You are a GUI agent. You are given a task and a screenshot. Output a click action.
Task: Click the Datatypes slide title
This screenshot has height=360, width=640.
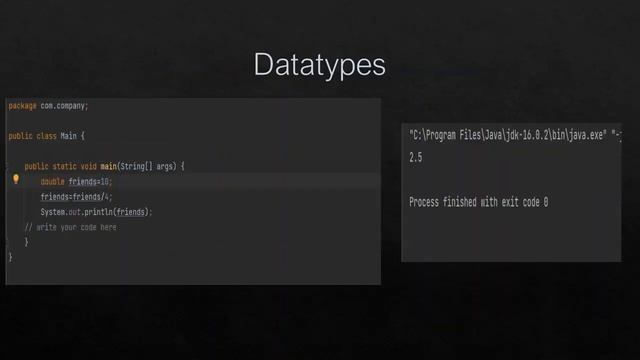click(320, 64)
